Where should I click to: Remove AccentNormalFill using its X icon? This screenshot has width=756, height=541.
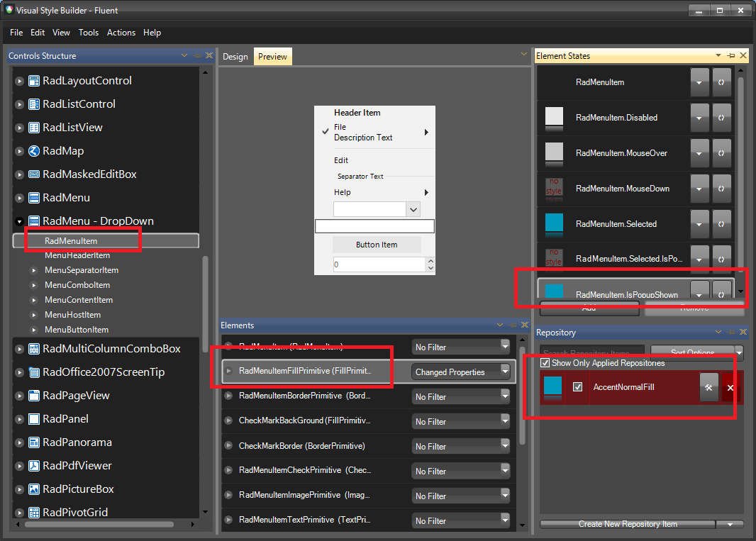[731, 387]
